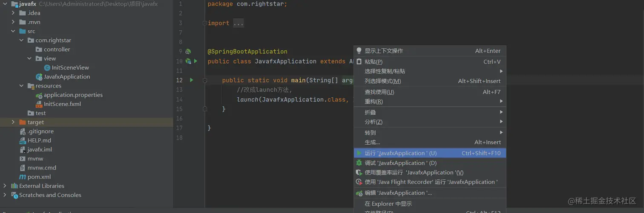Open the 折叠 submenu
The height and width of the screenshot is (213, 644).
pyautogui.click(x=430, y=112)
